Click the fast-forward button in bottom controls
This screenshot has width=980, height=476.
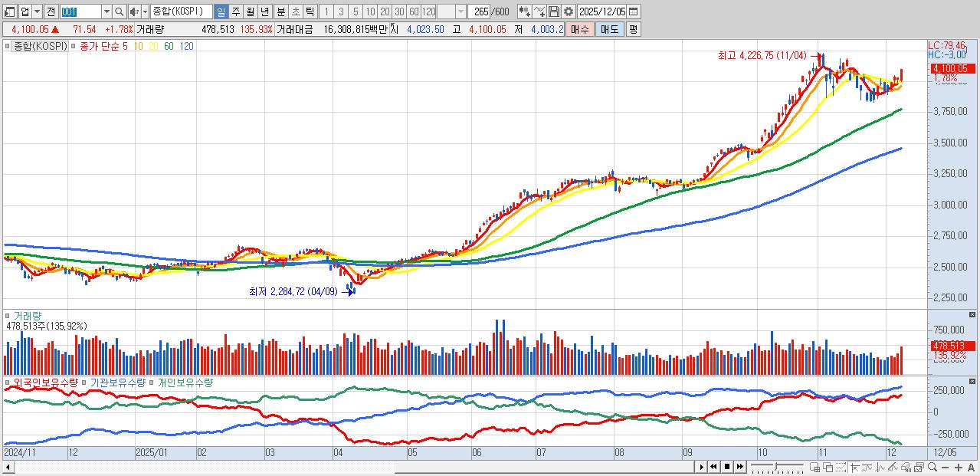click(740, 467)
